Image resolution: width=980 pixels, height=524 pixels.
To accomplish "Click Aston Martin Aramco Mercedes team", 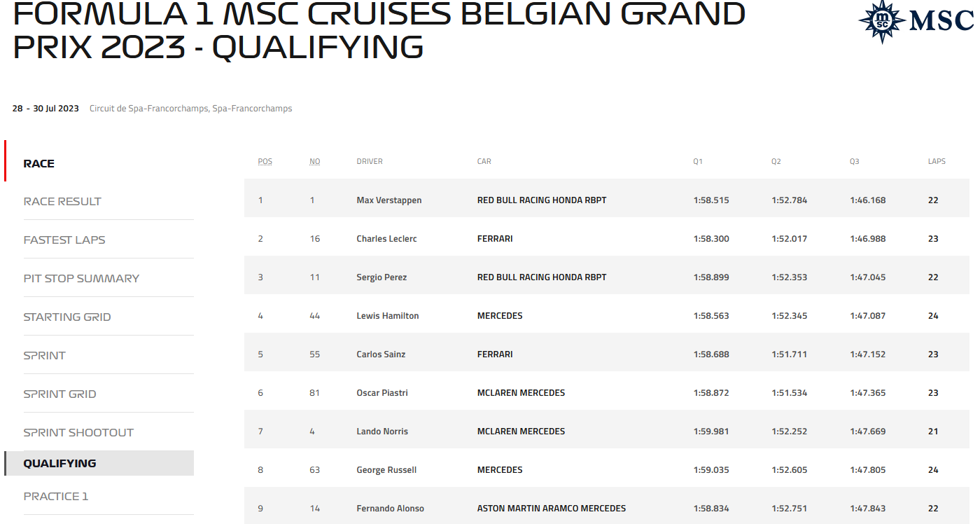I will coord(551,509).
